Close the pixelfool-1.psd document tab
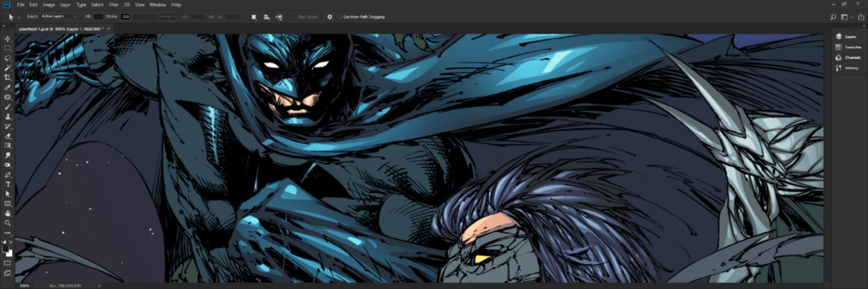 coord(108,29)
